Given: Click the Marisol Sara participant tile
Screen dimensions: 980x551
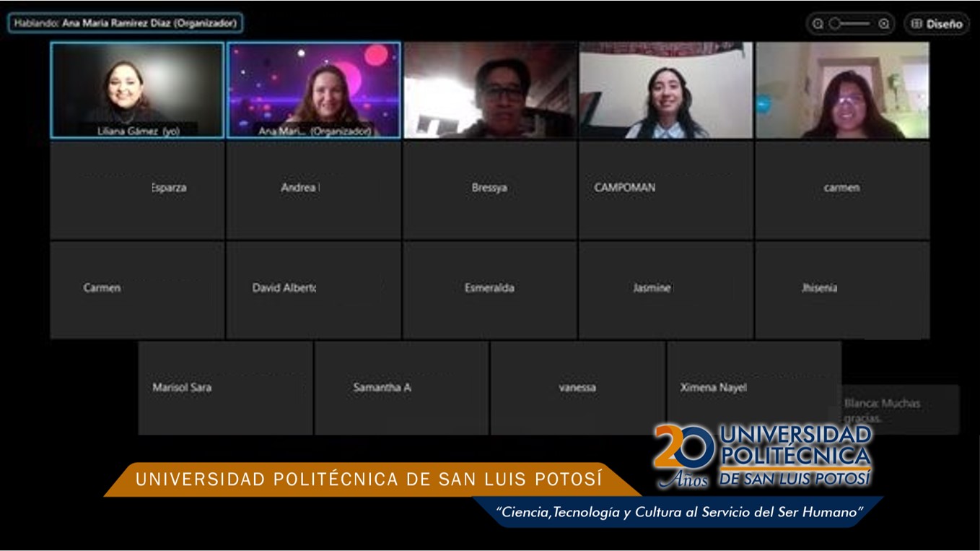Looking at the screenshot, I should point(225,389).
